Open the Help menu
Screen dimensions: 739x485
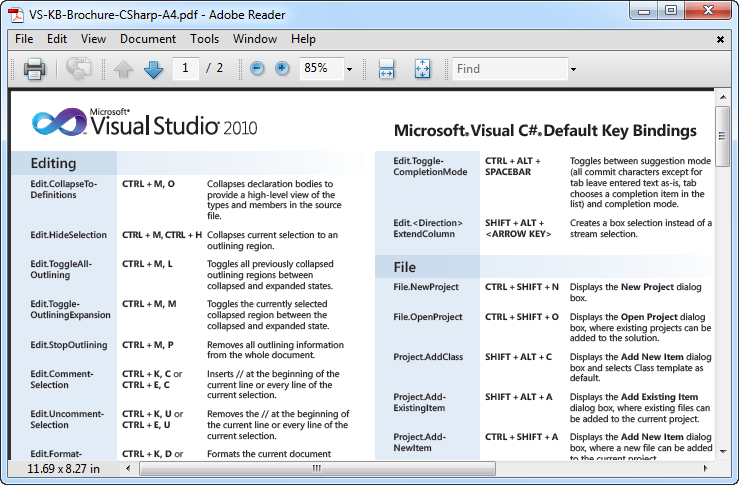click(303, 39)
